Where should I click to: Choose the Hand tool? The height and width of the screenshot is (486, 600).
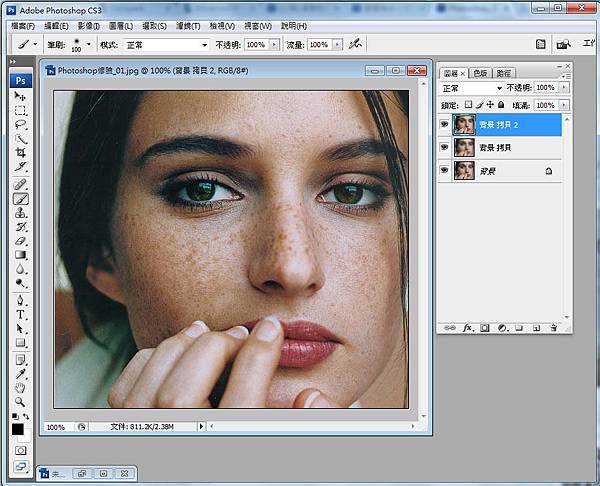click(x=20, y=387)
